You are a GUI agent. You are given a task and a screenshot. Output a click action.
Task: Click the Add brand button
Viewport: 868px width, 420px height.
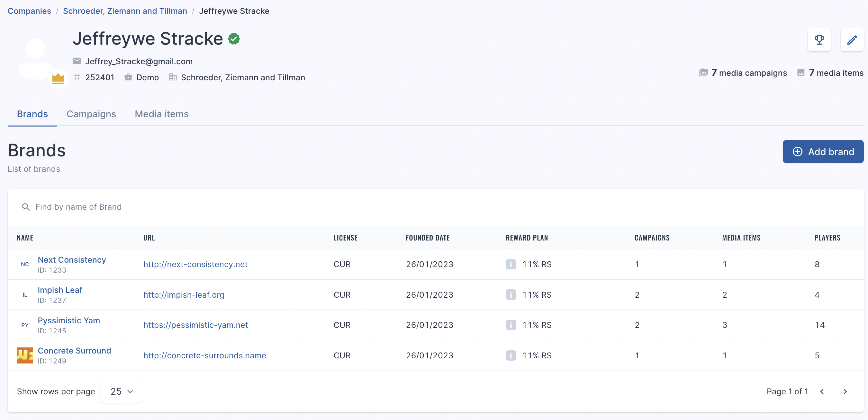pyautogui.click(x=823, y=152)
